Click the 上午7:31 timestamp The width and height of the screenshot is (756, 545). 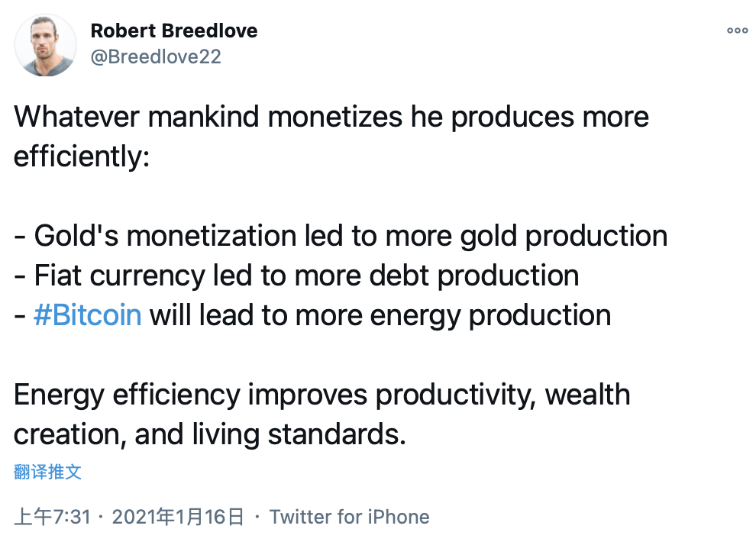[x=53, y=517]
